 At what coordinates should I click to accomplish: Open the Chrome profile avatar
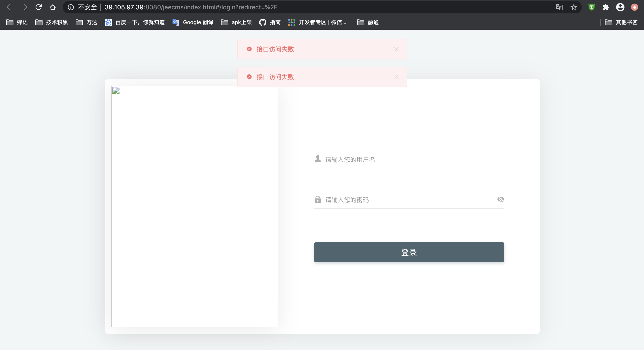click(x=620, y=7)
